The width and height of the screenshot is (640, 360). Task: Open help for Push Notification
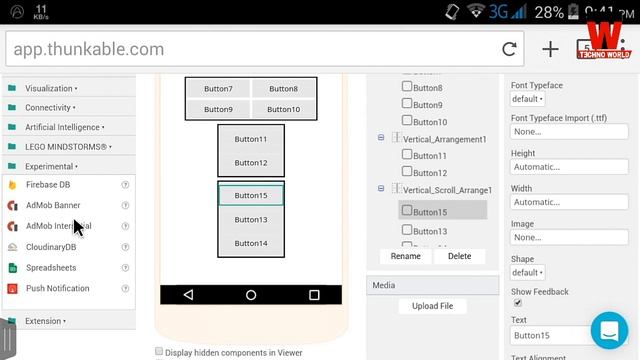pyautogui.click(x=125, y=289)
